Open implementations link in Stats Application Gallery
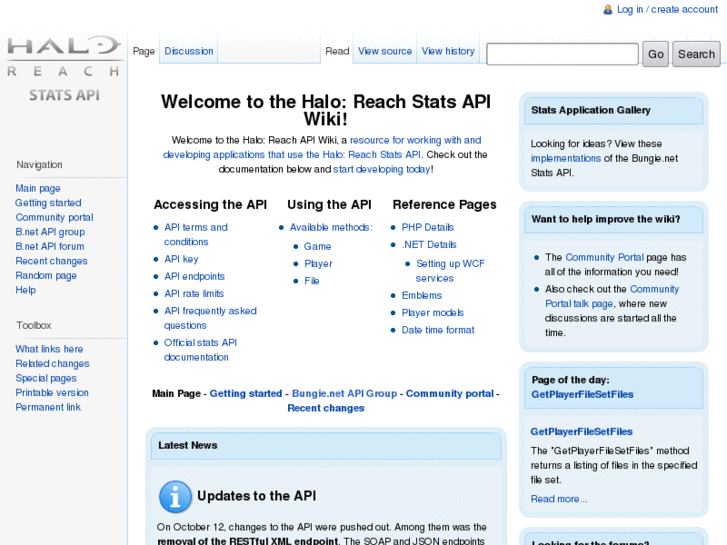The height and width of the screenshot is (545, 727). pos(566,158)
